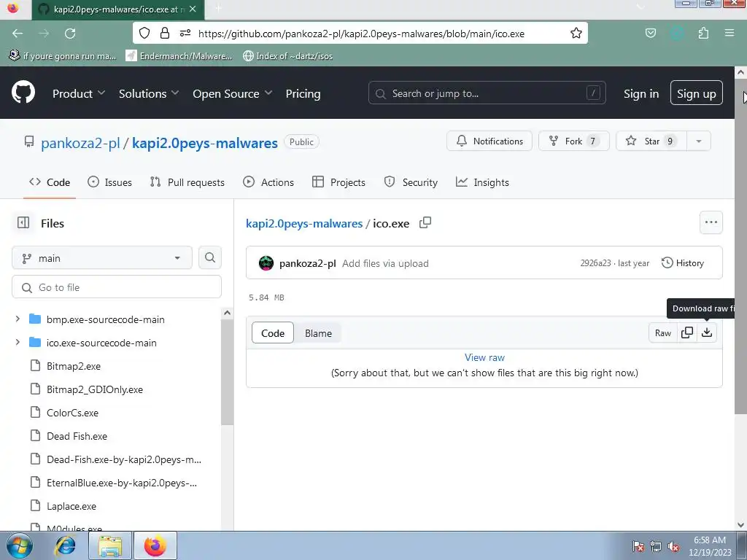Collapse the Files side panel icon

point(23,223)
